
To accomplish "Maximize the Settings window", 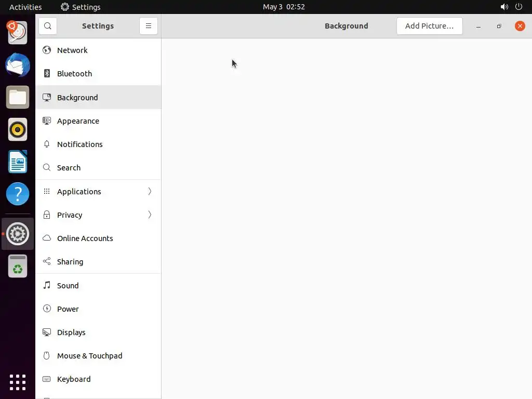I will pyautogui.click(x=499, y=26).
